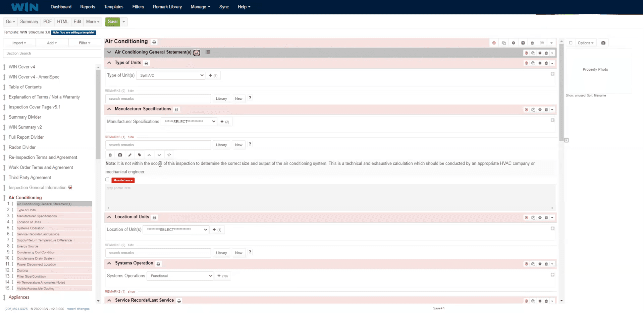Open the Systems Operations Functional dropdown
The height and width of the screenshot is (313, 644).
[x=180, y=276]
